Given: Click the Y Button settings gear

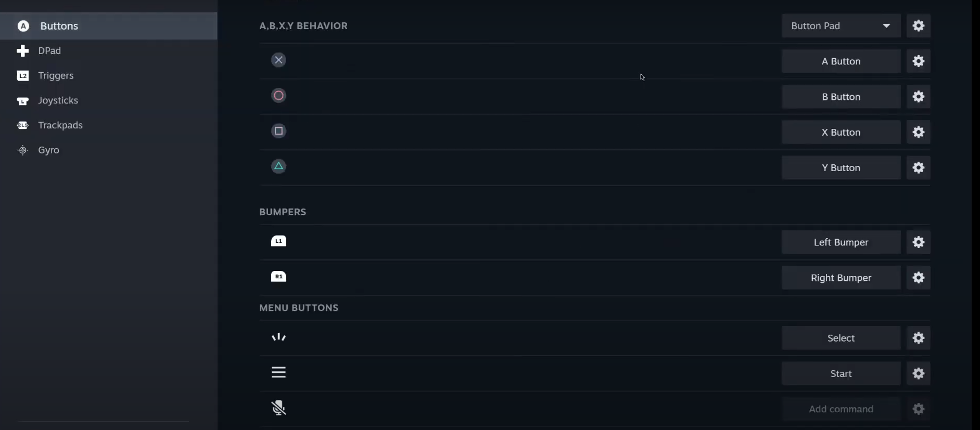Looking at the screenshot, I should (919, 167).
